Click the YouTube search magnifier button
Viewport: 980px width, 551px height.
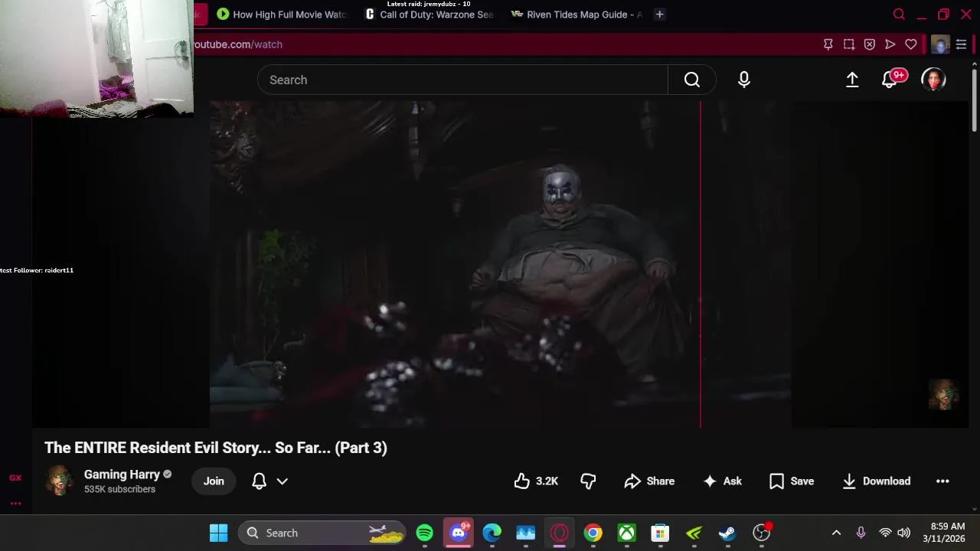pyautogui.click(x=692, y=80)
